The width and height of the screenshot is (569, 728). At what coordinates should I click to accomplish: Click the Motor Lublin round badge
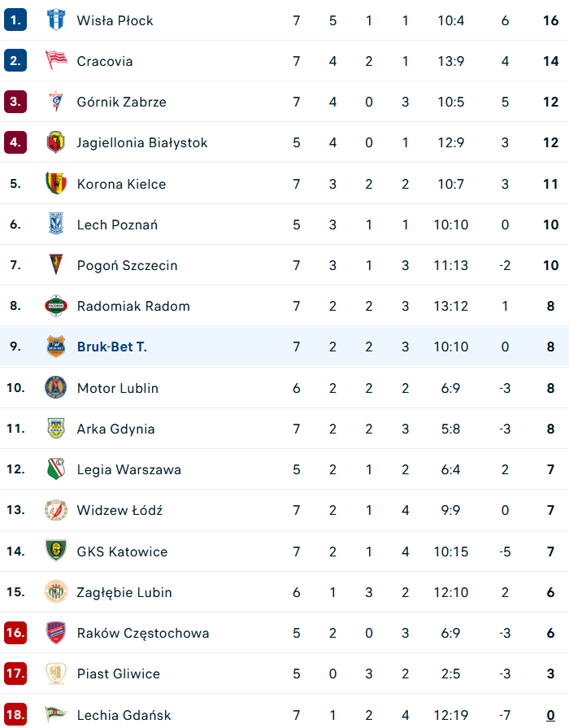point(56,387)
